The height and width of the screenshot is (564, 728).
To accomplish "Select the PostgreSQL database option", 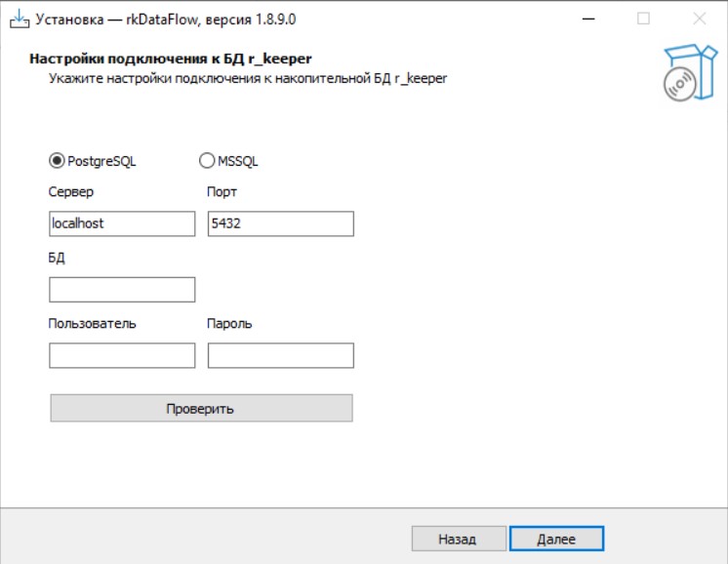I will [x=57, y=161].
